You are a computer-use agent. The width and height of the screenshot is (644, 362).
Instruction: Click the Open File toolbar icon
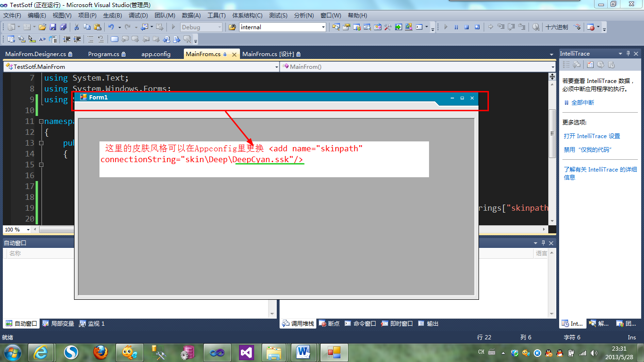pyautogui.click(x=42, y=27)
